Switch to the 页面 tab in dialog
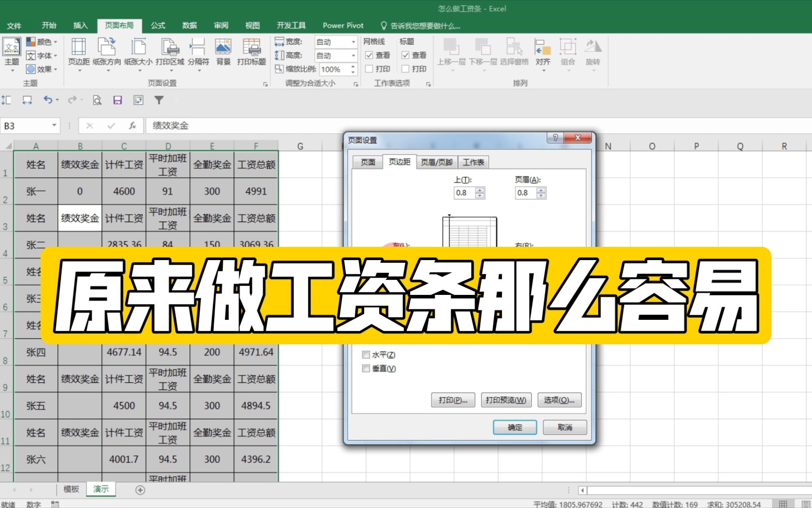The width and height of the screenshot is (812, 508). click(x=367, y=162)
